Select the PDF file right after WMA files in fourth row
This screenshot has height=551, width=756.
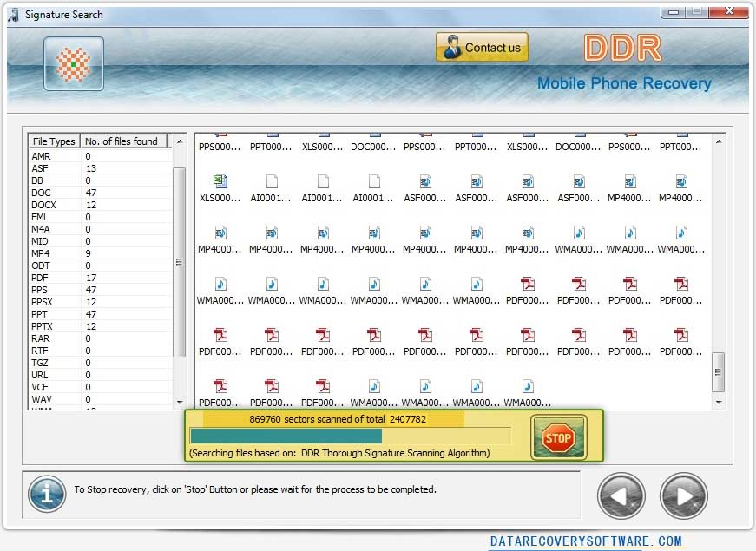pos(528,292)
